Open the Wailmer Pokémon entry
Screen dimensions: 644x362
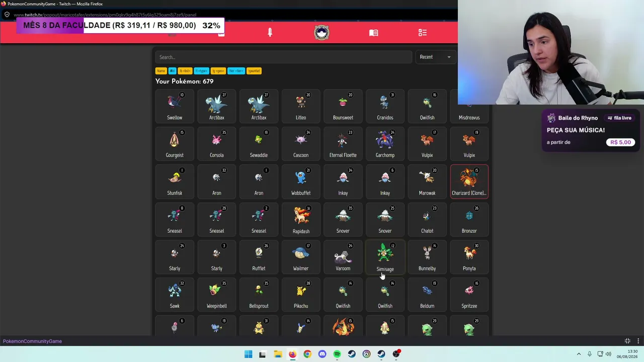click(301, 257)
